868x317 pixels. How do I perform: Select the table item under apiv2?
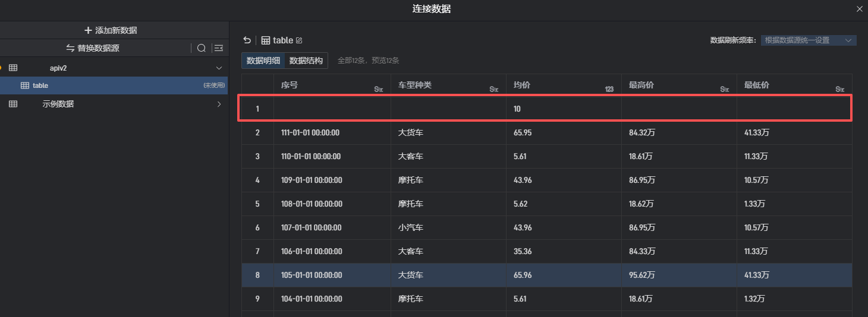(x=40, y=85)
